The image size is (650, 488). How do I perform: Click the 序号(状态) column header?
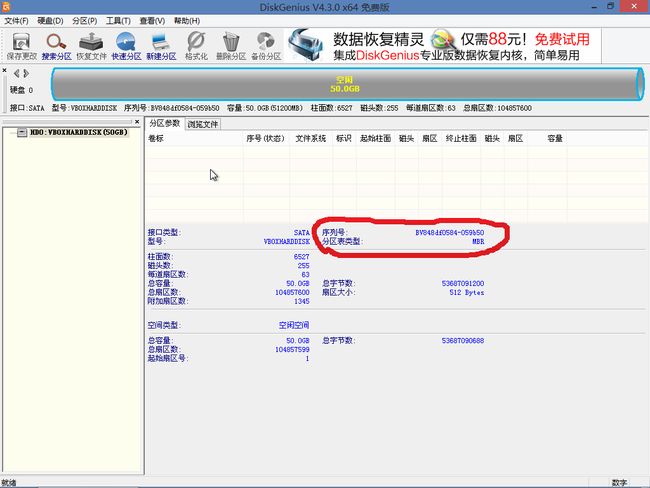[x=265, y=138]
